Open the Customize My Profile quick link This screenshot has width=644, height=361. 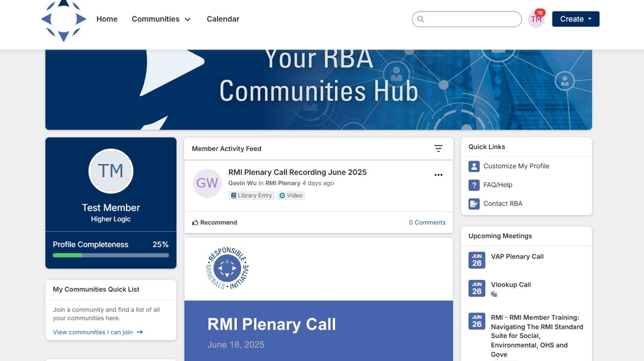point(516,166)
